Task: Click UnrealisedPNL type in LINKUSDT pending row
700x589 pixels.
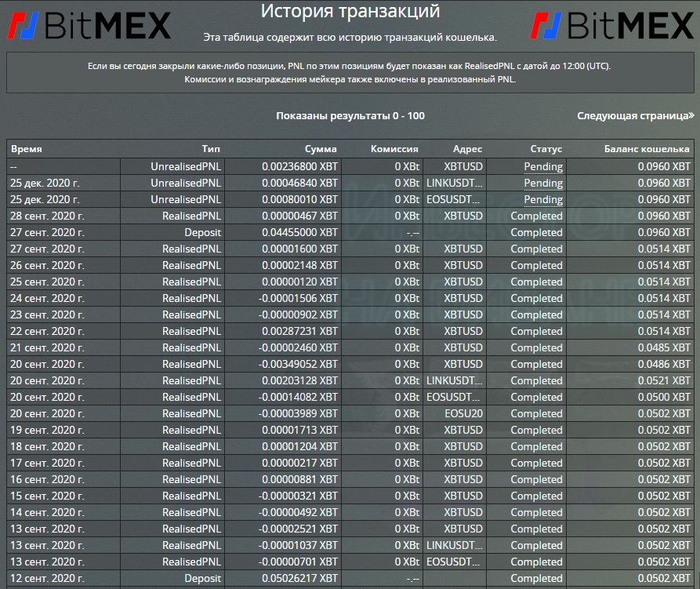Action: click(186, 183)
